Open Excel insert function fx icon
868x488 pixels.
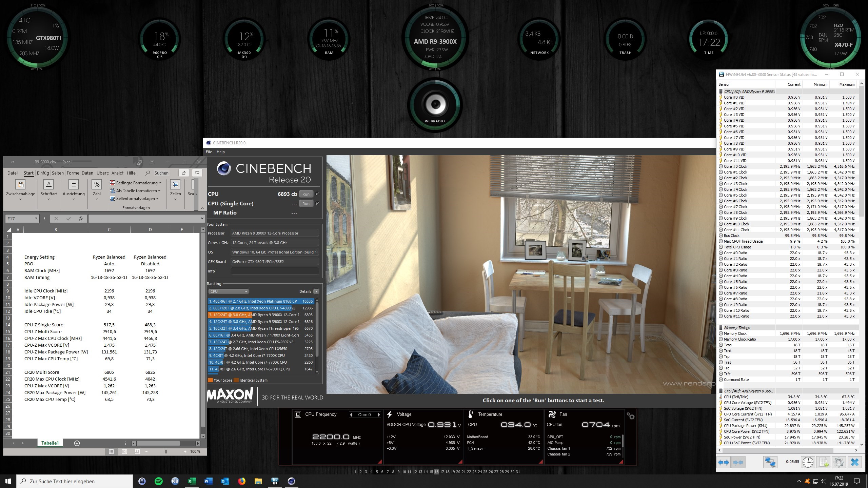[x=81, y=219]
